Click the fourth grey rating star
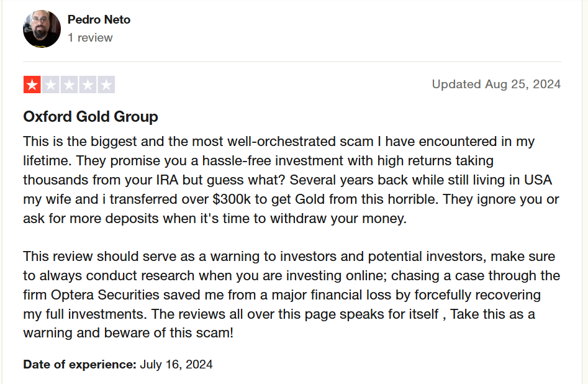Screen dimensions: 588x384 pos(88,85)
